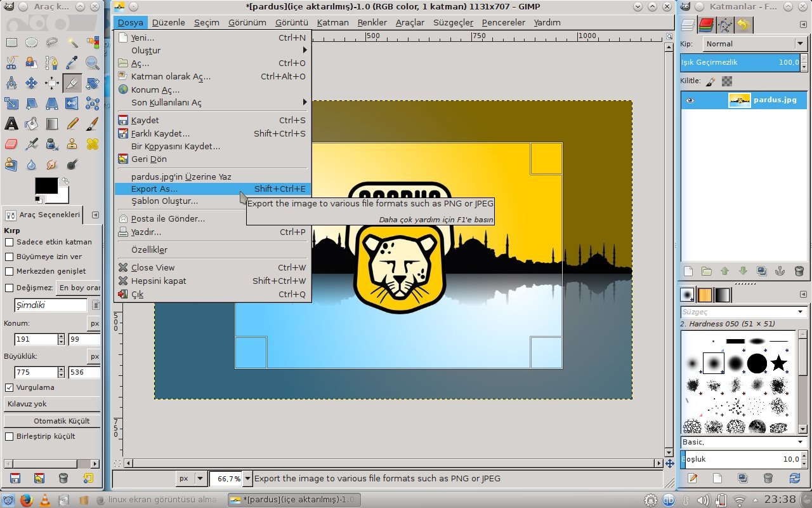Image resolution: width=812 pixels, height=508 pixels.
Task: Select the Select by Color tool
Action: point(93,43)
